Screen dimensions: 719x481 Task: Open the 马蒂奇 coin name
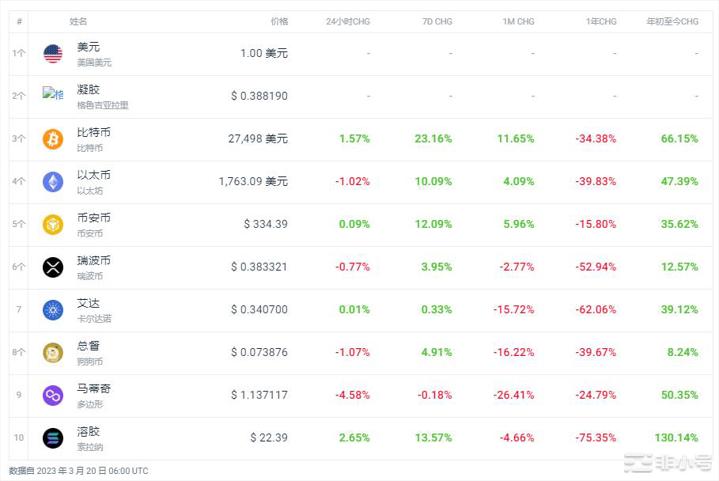(x=94, y=388)
